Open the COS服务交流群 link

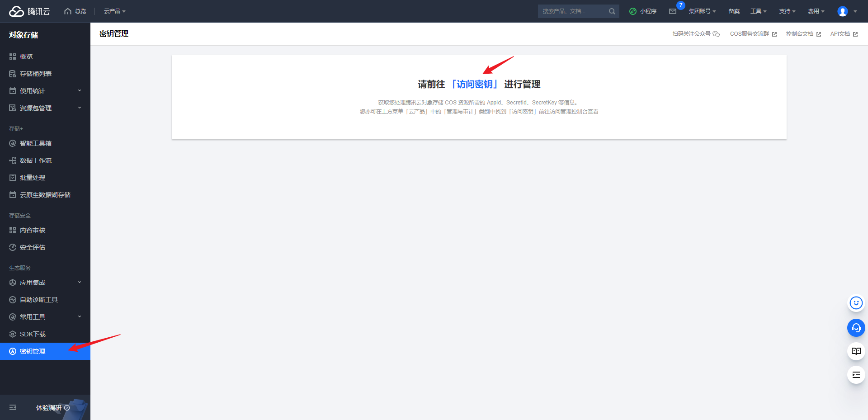click(753, 34)
